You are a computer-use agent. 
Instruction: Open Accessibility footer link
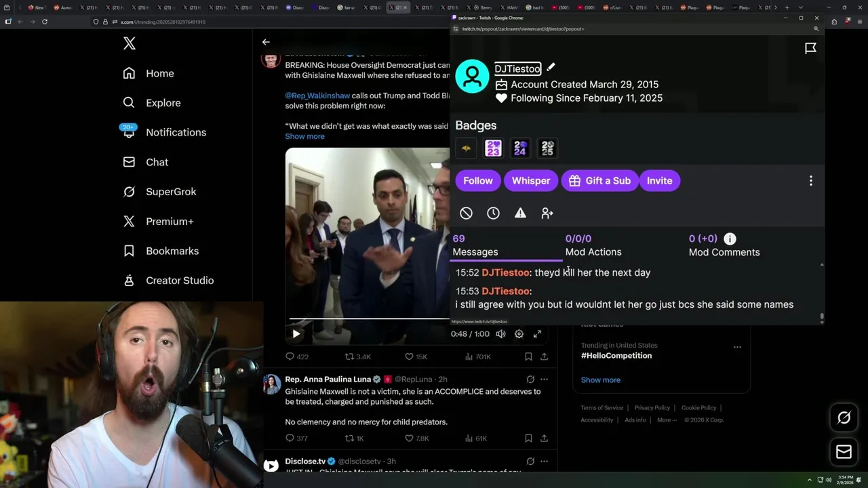tap(597, 420)
